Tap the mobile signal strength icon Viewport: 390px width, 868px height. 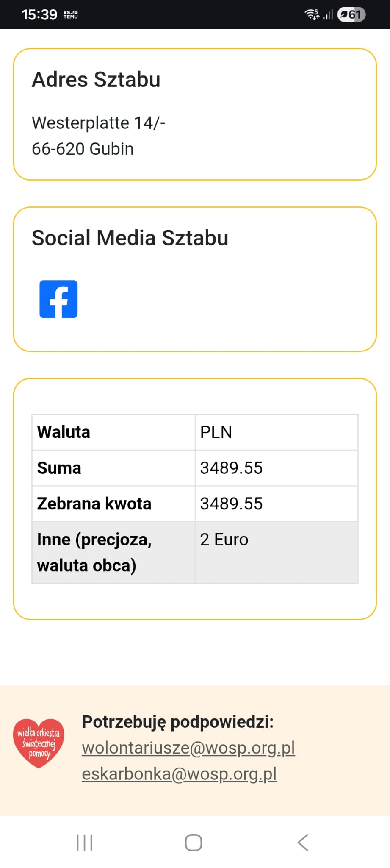pyautogui.click(x=328, y=15)
